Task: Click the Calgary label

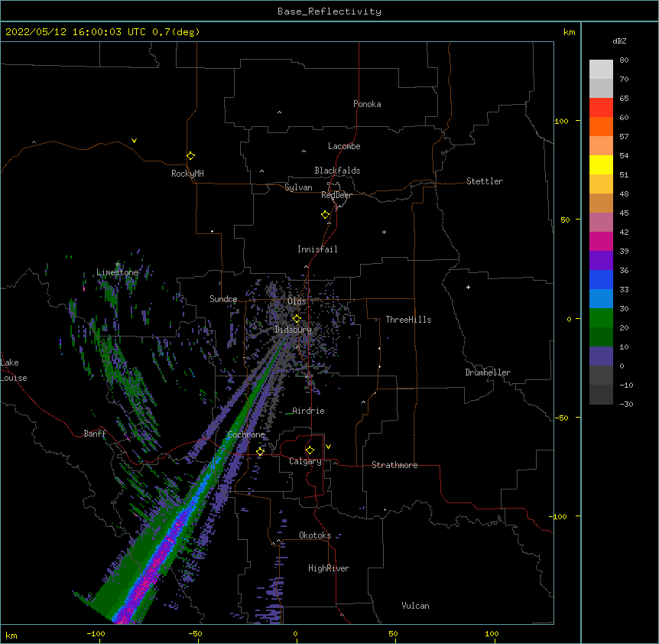Action: tap(305, 461)
